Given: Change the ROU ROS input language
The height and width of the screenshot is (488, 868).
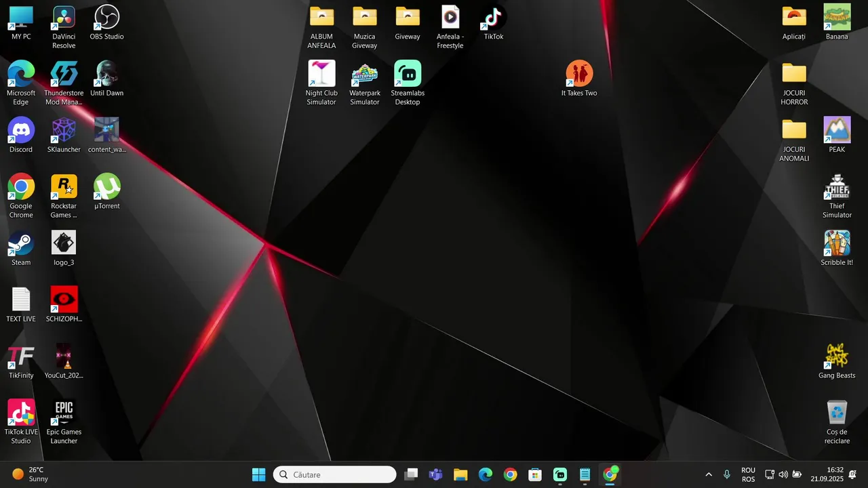Looking at the screenshot, I should click(x=749, y=474).
